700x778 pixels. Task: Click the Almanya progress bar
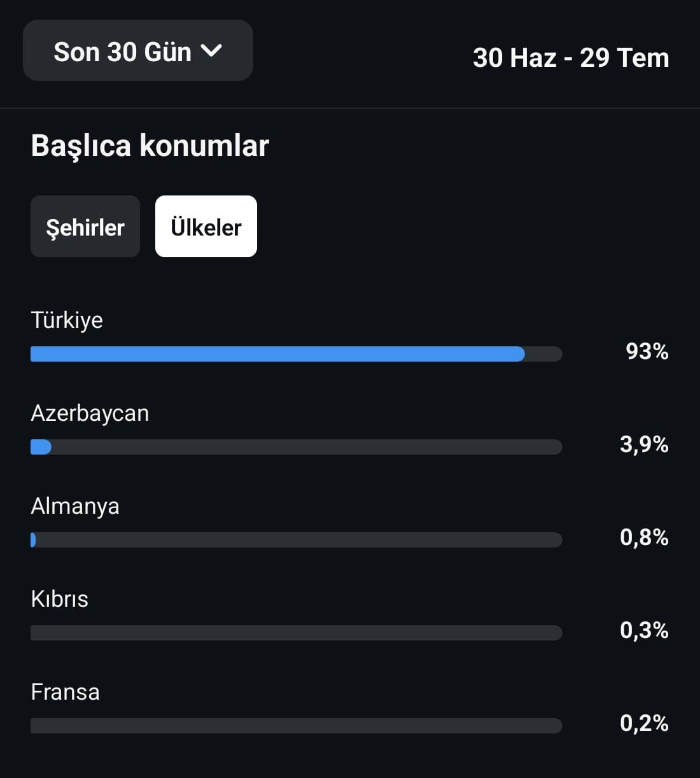(x=297, y=540)
